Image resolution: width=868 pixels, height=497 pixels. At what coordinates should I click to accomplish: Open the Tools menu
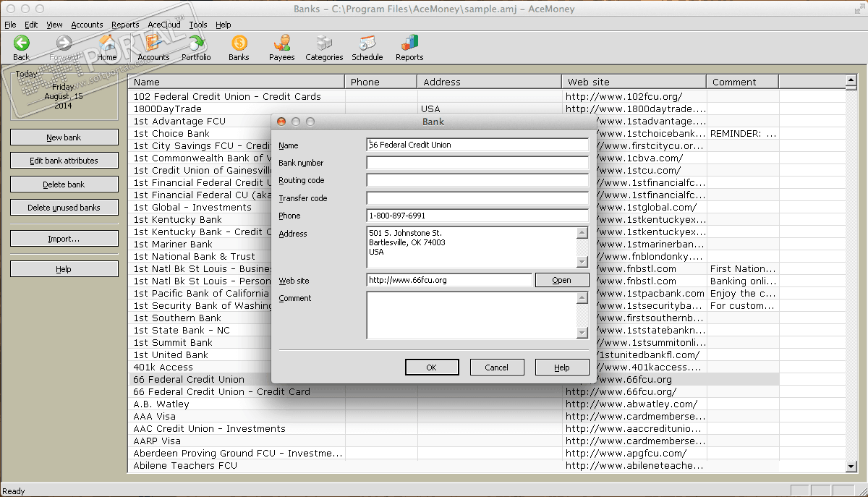197,25
